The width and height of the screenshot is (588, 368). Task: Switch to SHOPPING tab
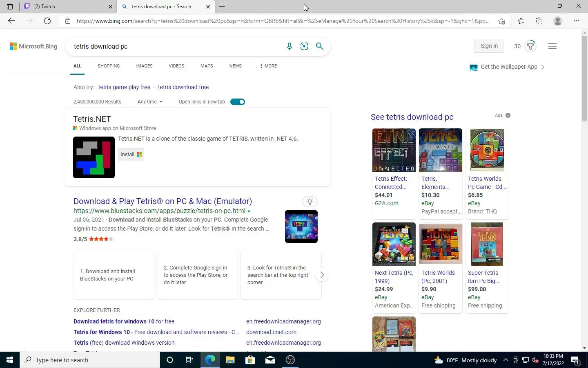pos(109,66)
